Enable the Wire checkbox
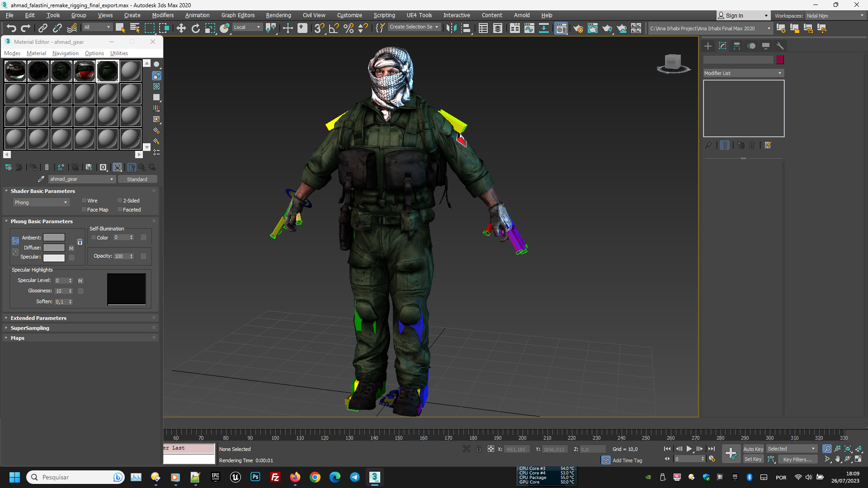The width and height of the screenshot is (868, 488). tap(84, 201)
